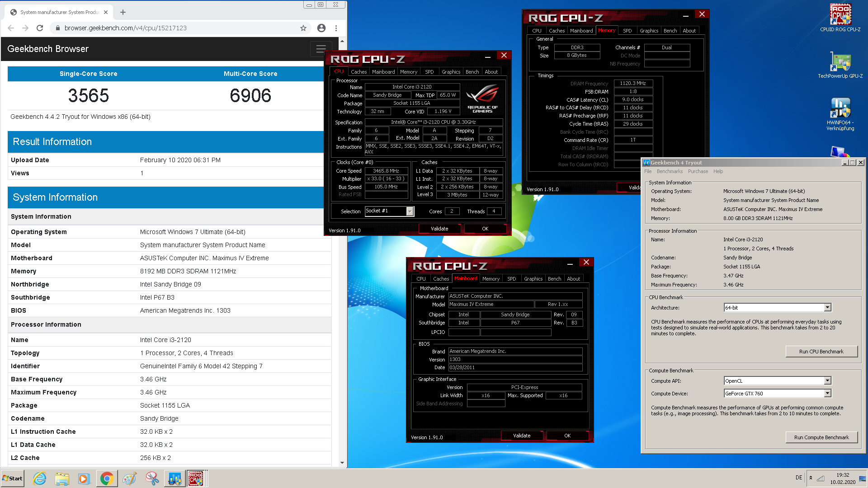
Task: Open About tab in the motherboard CPU-Z window
Action: pyautogui.click(x=573, y=279)
